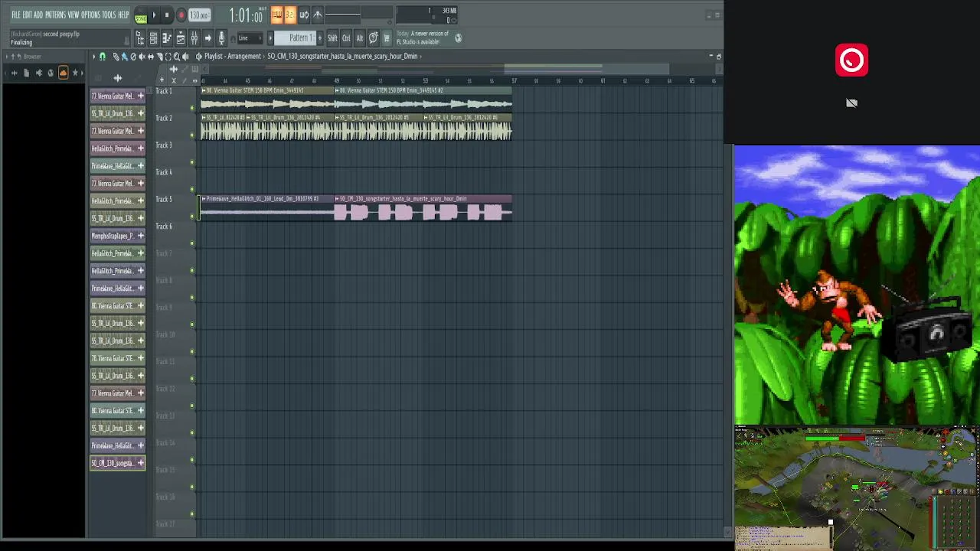Click the right-arrow toolbar icon
Viewport: 980px width, 551px height.
point(207,37)
